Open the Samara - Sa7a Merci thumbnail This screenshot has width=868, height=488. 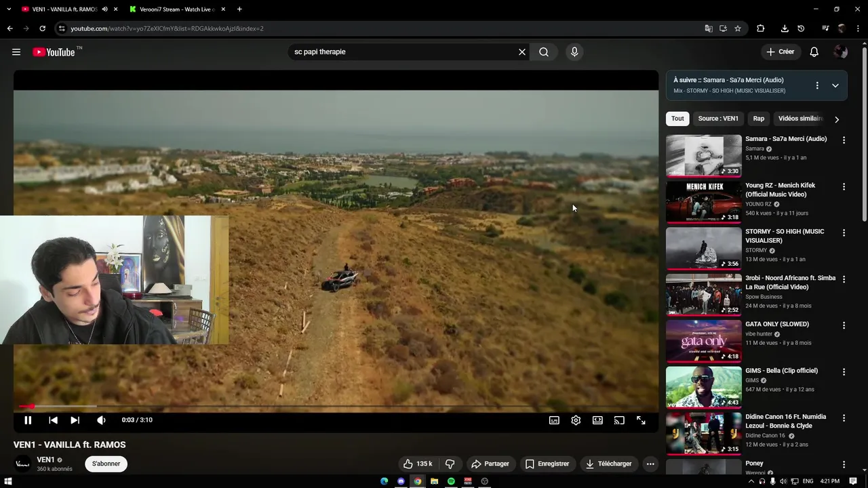(704, 156)
